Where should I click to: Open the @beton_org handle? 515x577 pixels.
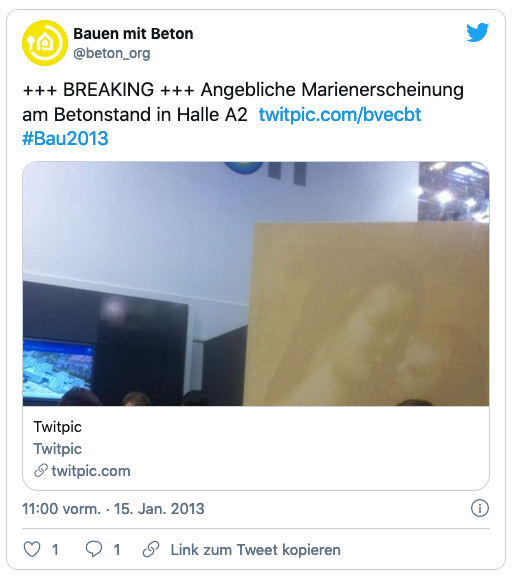(x=111, y=53)
